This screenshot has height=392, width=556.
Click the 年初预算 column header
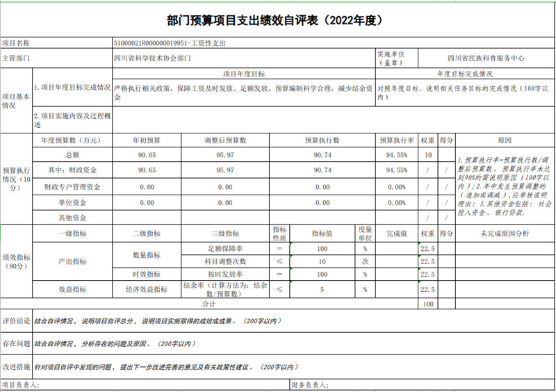coord(147,140)
